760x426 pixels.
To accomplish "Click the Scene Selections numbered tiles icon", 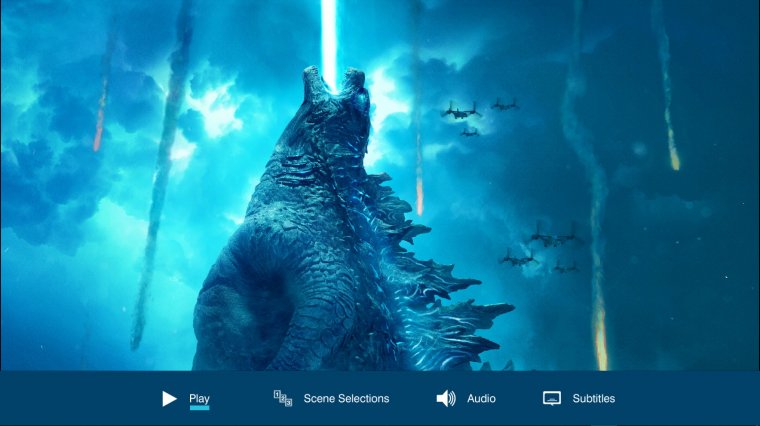I will pos(283,398).
